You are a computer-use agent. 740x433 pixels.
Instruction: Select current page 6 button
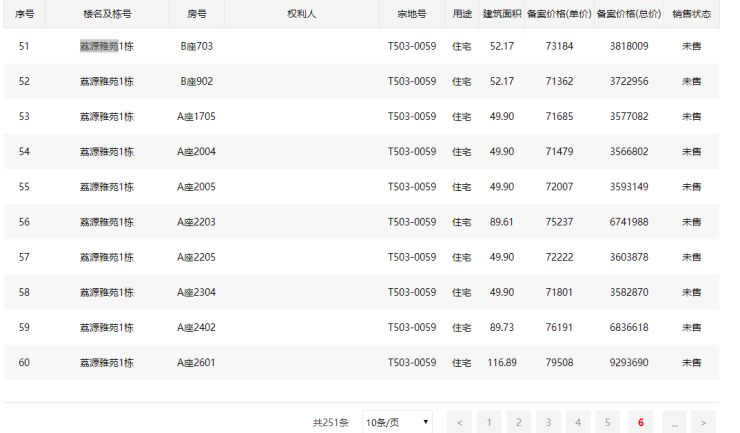(x=640, y=422)
